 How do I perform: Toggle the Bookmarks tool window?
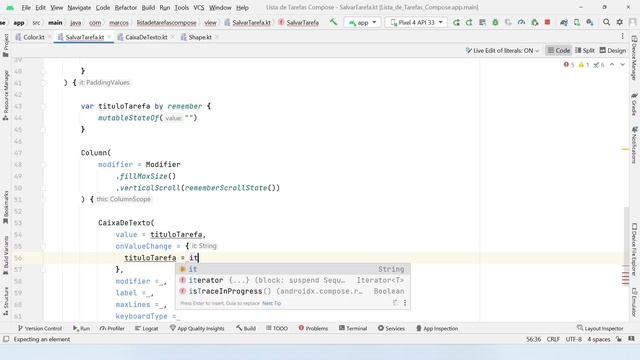point(6,207)
